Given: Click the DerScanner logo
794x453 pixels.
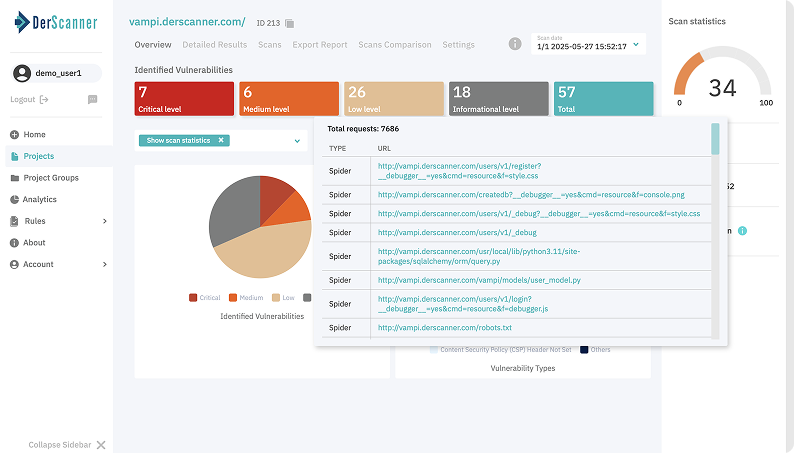Looking at the screenshot, I should (x=56, y=22).
